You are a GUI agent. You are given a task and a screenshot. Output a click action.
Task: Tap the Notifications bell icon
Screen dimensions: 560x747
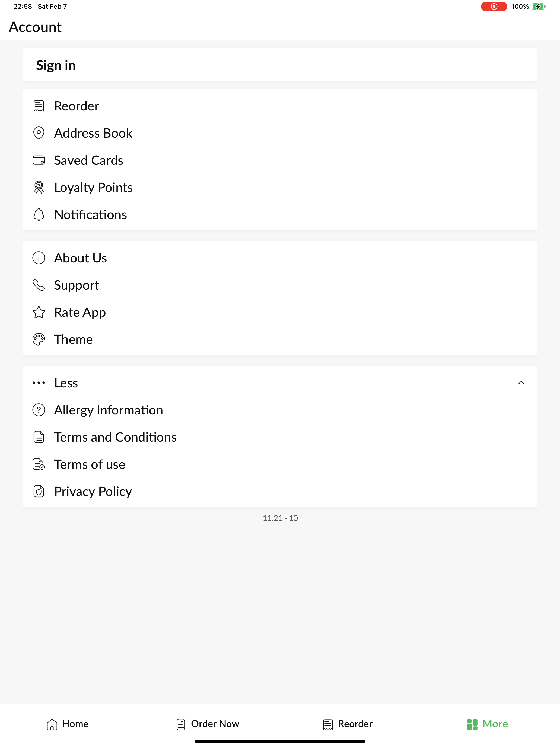[x=39, y=214]
